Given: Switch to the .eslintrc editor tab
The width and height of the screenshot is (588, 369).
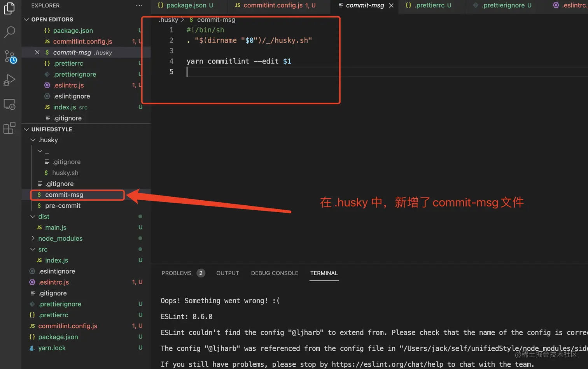Looking at the screenshot, I should point(570,5).
